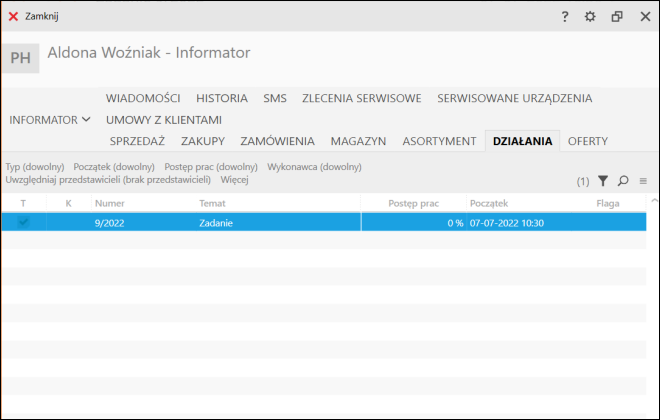
Task: Open the Początek (dowolny) filter
Action: pos(114,167)
